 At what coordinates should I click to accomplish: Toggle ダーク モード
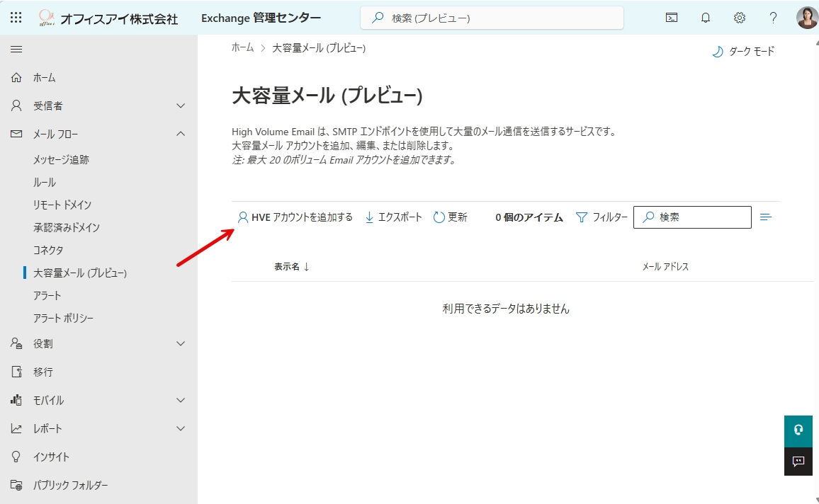click(x=744, y=51)
